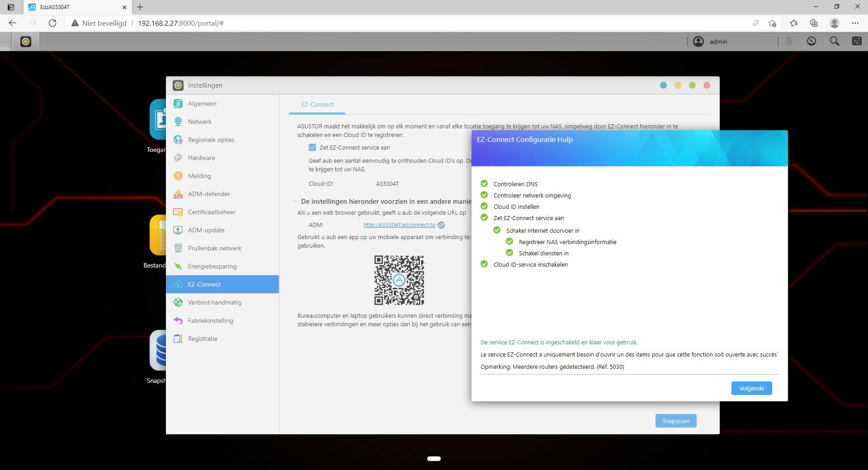The width and height of the screenshot is (868, 470).
Task: Open the ADM-defender firewall icon
Action: (178, 194)
